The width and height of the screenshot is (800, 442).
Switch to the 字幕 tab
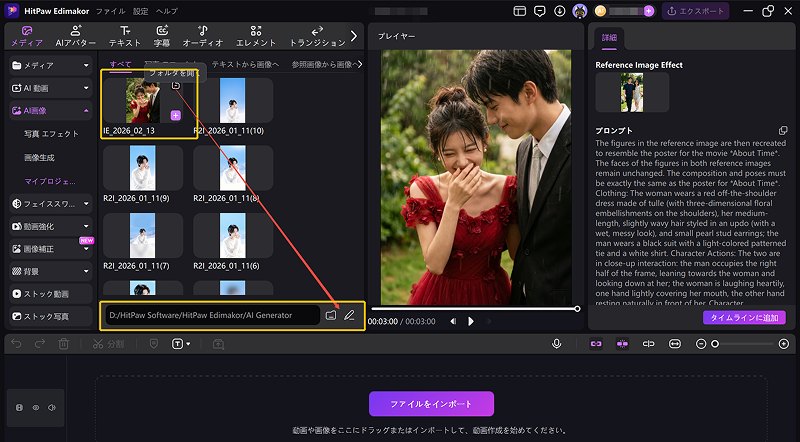click(x=162, y=36)
